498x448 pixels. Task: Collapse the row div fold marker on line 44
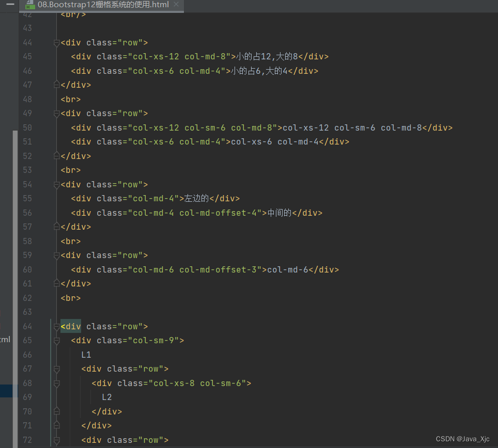point(56,43)
